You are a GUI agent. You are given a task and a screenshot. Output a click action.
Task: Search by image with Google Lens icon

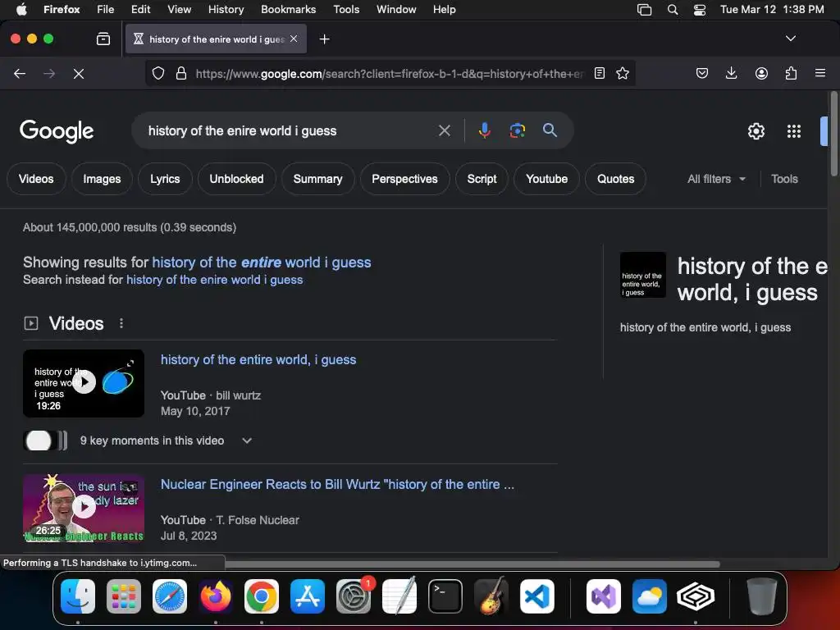[x=517, y=130]
